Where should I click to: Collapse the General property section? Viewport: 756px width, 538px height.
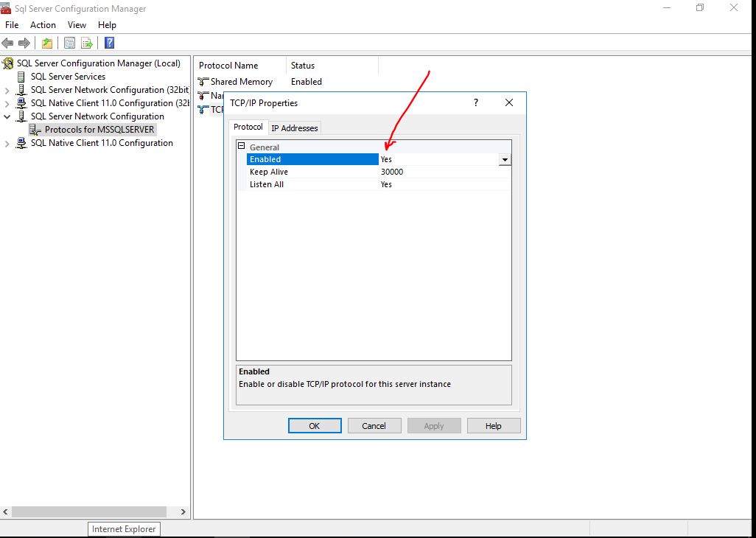click(242, 147)
